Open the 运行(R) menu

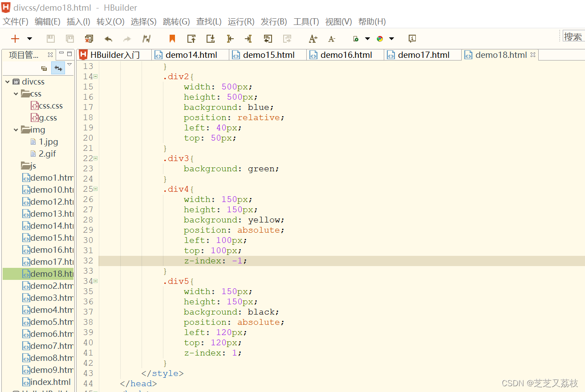(x=241, y=21)
